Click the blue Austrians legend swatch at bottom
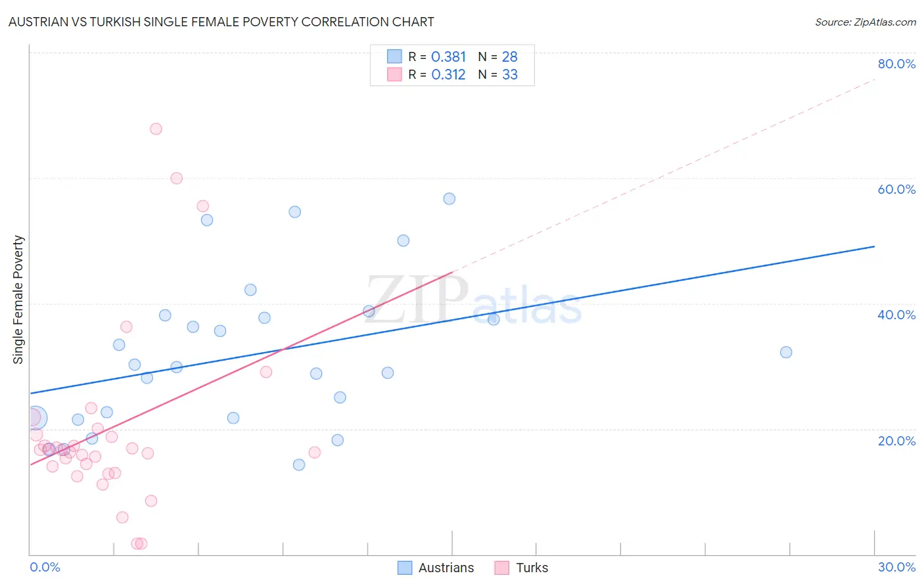 [x=405, y=568]
